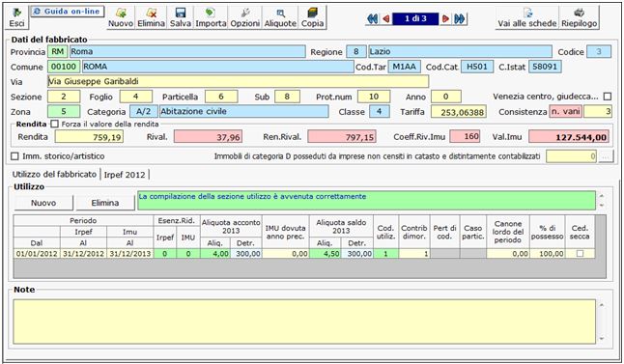Click the Dal cell 01/01/2012
The height and width of the screenshot is (364, 624).
pyautogui.click(x=37, y=253)
